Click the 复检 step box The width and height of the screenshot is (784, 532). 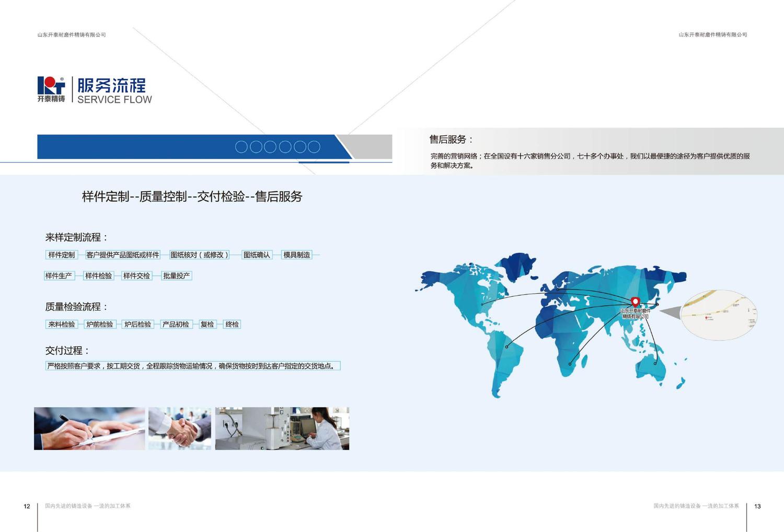coord(207,324)
